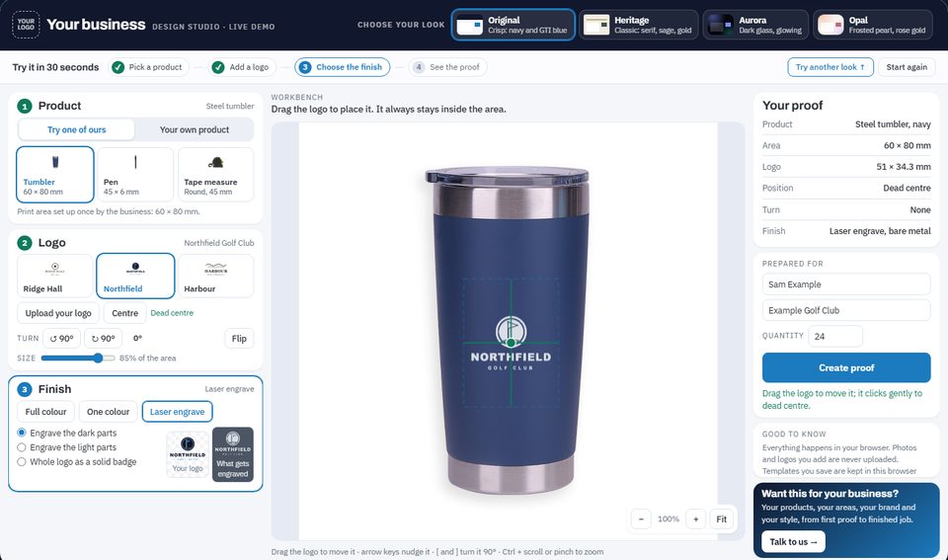Click the Fit zoom button
The width and height of the screenshot is (948, 560).
tap(721, 519)
